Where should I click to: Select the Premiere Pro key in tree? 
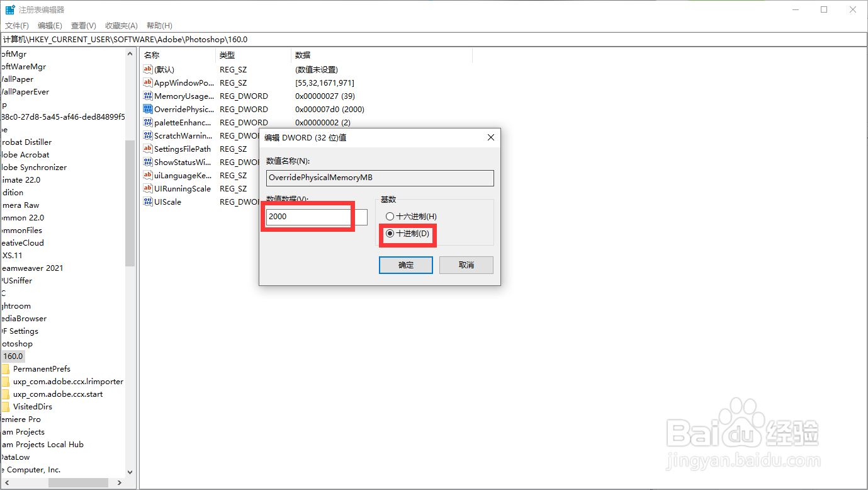(20, 419)
